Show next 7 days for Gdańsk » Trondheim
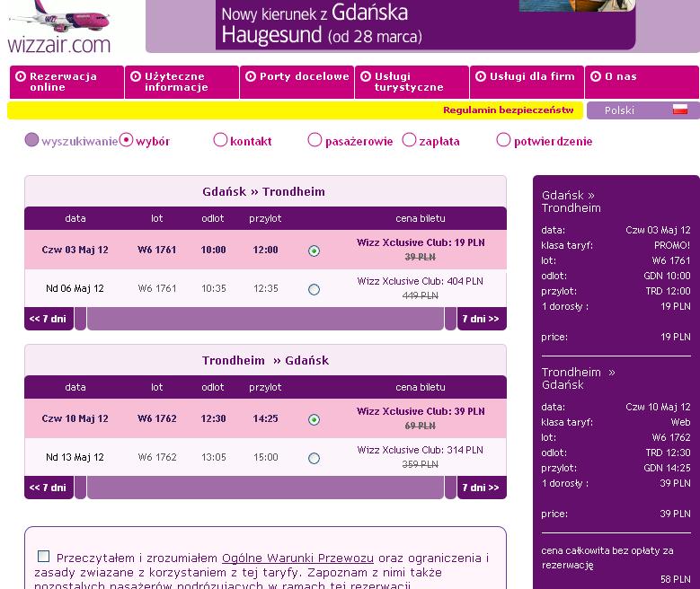This screenshot has width=700, height=589. [x=482, y=319]
